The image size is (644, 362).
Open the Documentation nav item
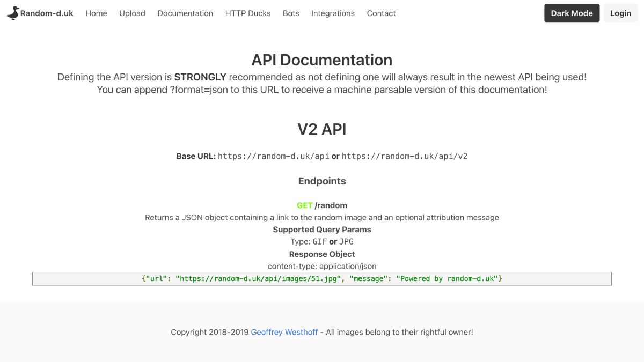tap(185, 13)
